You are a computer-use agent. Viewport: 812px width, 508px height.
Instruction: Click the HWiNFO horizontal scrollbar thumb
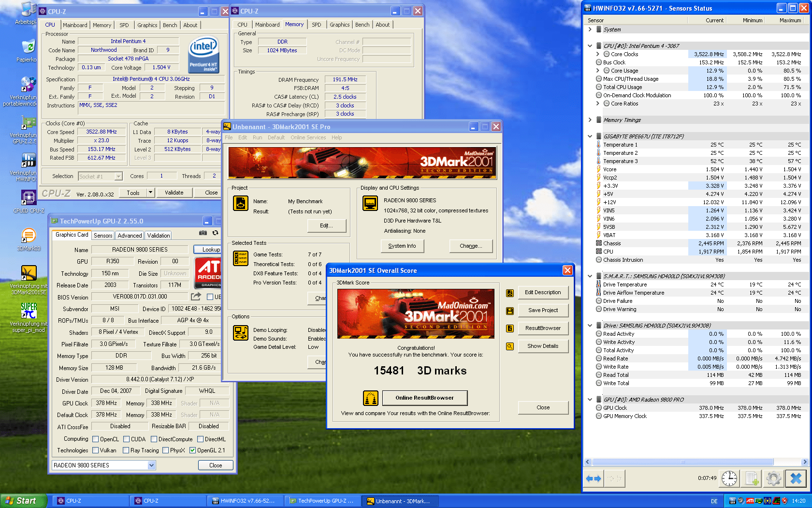click(682, 462)
